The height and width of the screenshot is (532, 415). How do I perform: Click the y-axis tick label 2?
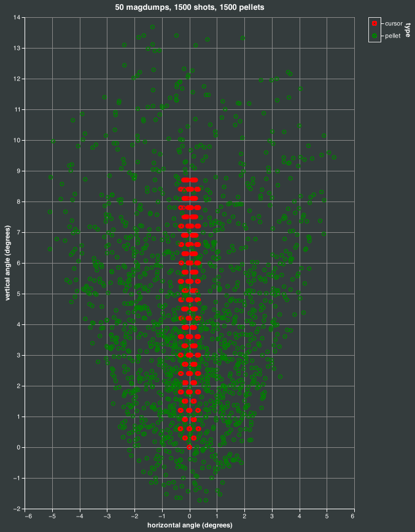click(x=19, y=386)
